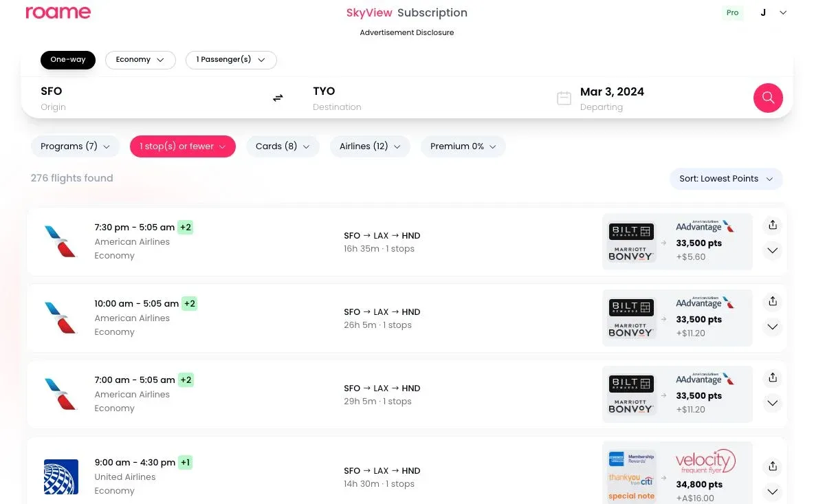Click the 7:00 am - 5:05 am time
Viewport: 814px width, 504px height.
(x=135, y=380)
